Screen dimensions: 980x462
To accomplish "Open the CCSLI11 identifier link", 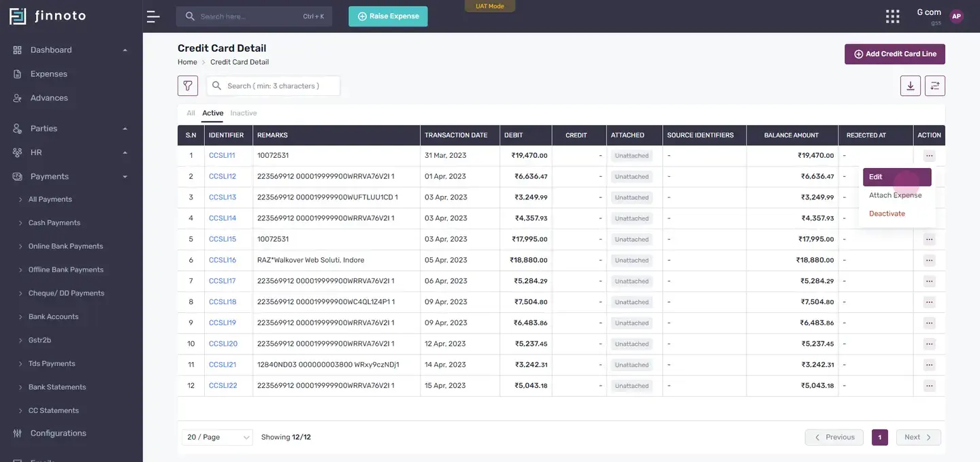I will coord(222,156).
